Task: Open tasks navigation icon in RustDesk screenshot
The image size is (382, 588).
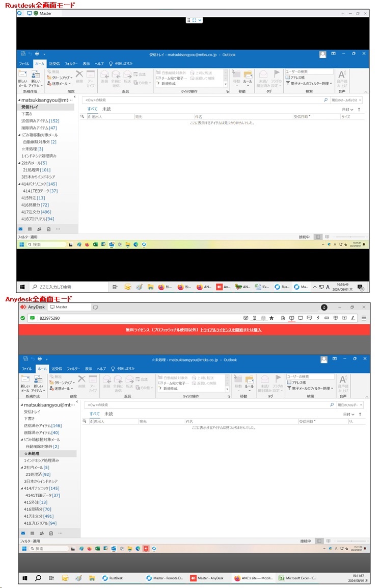Action: pos(49,229)
